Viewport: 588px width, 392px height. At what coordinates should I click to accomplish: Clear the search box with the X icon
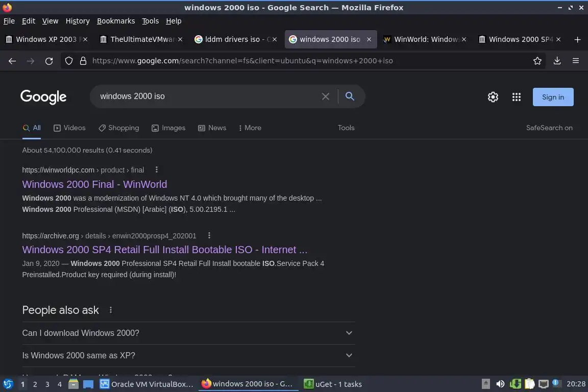pos(326,96)
